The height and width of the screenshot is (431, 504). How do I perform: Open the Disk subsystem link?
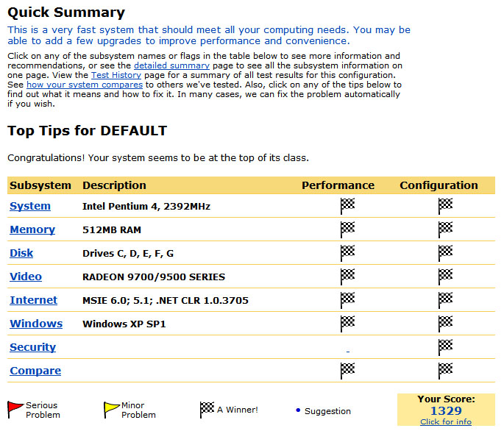[x=21, y=253]
